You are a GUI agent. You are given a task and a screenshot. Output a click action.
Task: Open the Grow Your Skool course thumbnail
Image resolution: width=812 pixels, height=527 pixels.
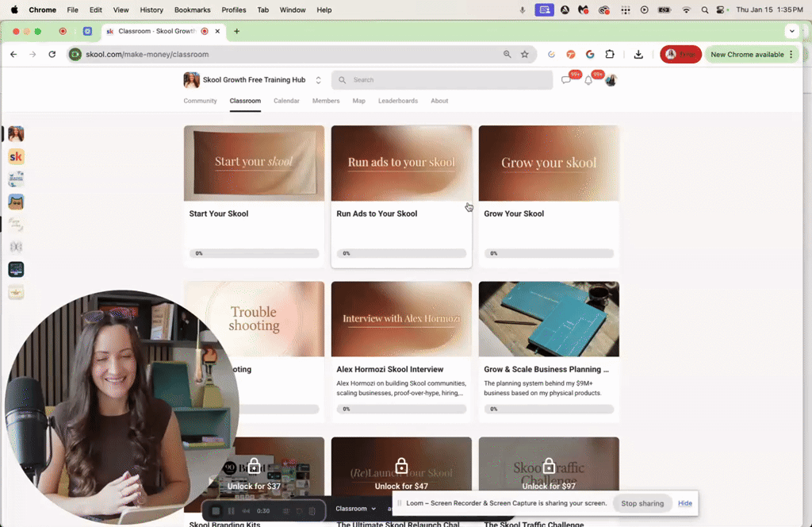click(549, 163)
